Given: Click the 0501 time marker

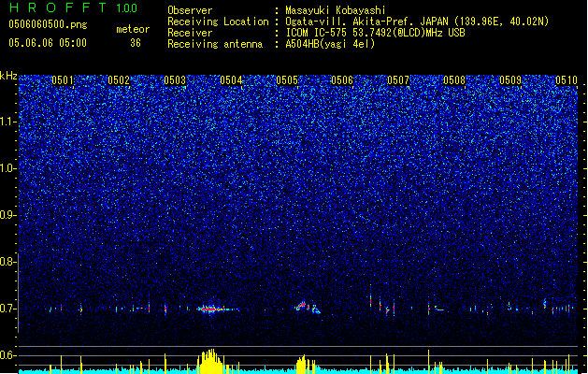Looking at the screenshot, I should 63,80.
